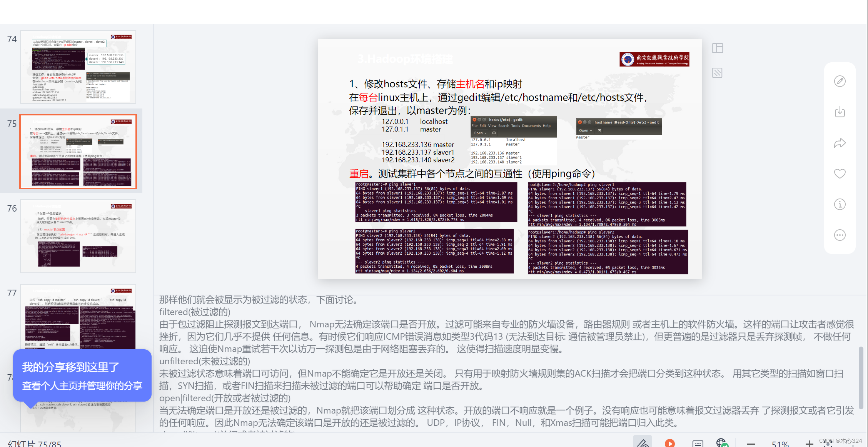Screen dimensions: 868x447
Task: Download the presentation via sidebar download icon
Action: tap(840, 112)
